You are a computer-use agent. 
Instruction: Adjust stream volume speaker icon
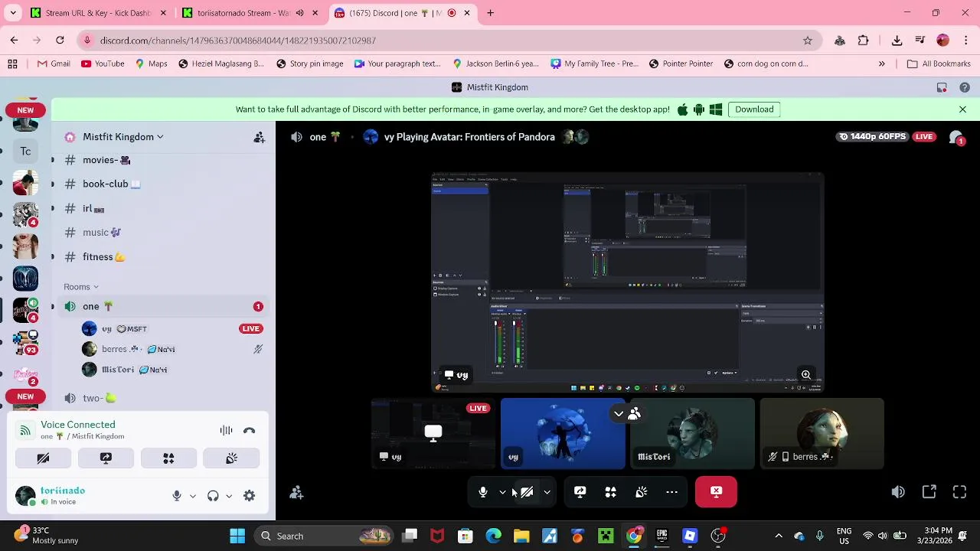pos(898,492)
